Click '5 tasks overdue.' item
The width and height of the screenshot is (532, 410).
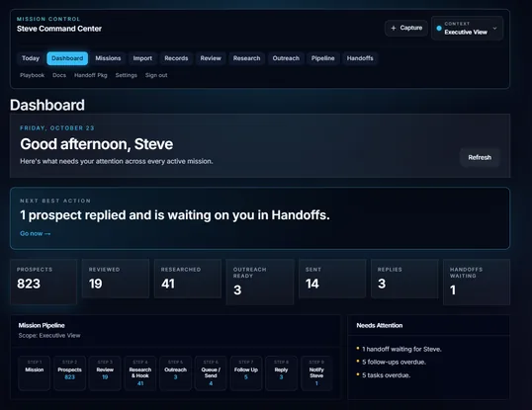click(386, 375)
